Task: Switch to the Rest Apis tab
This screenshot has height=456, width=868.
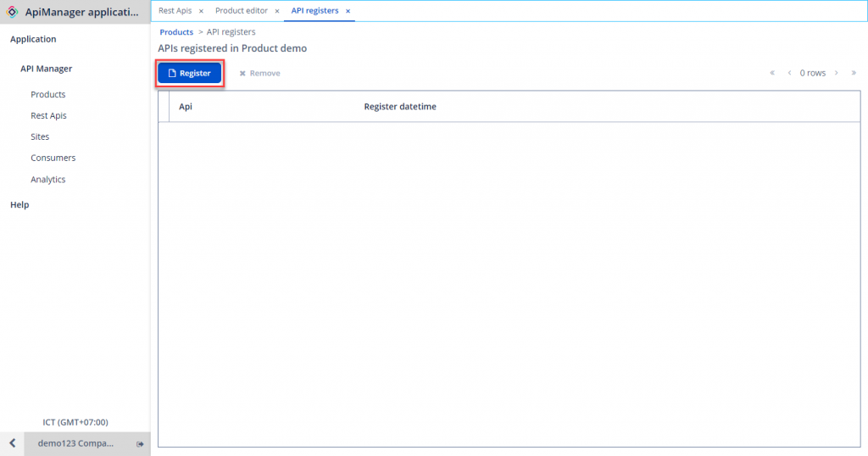Action: click(175, 11)
